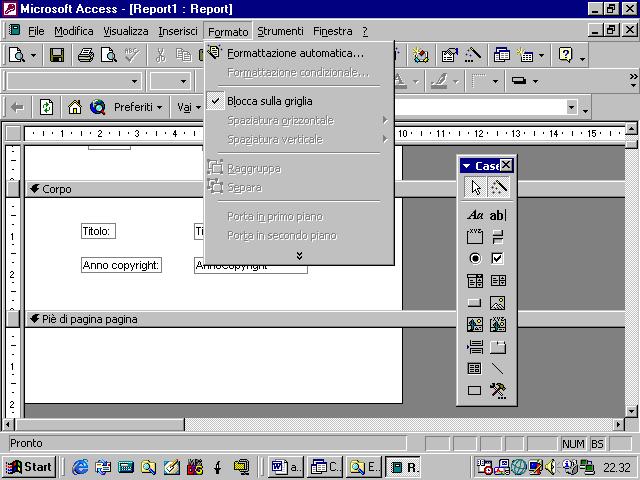Select the Combo Box tool
Image resolution: width=640 pixels, height=480 pixels.
(475, 280)
